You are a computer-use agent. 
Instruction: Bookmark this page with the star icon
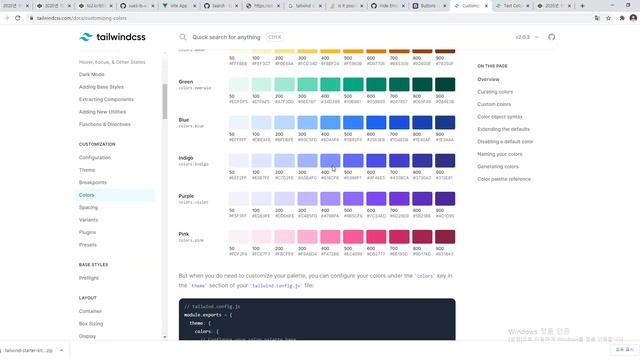click(x=609, y=18)
